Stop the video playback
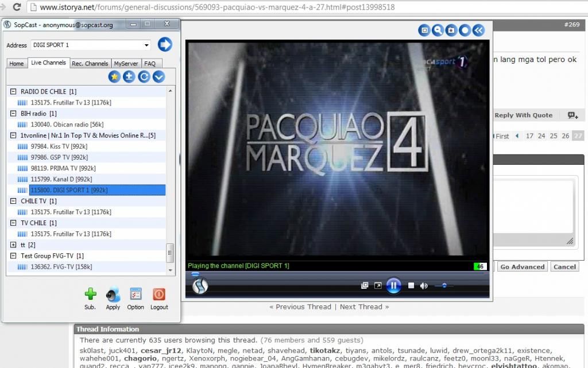Screen dimensions: 588x368 click(411, 285)
